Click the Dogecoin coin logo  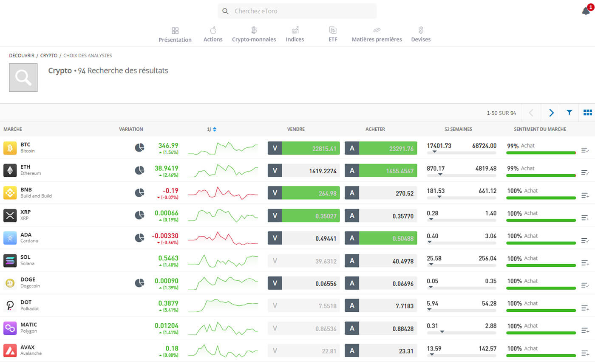pos(10,283)
